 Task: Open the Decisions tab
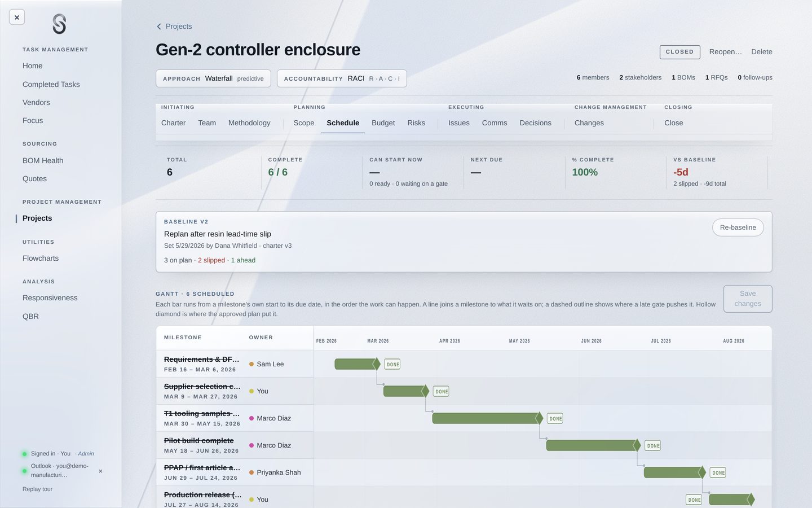pos(535,123)
